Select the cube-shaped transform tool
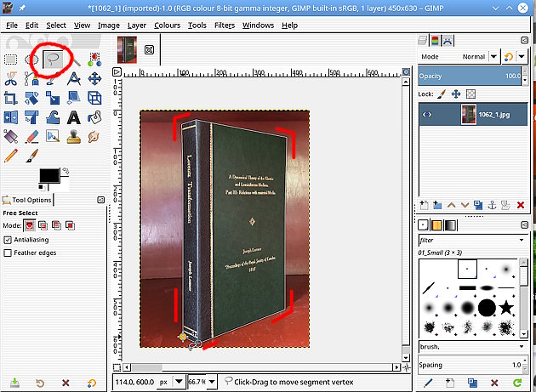Viewport: 536px width, 392px height. (x=94, y=98)
